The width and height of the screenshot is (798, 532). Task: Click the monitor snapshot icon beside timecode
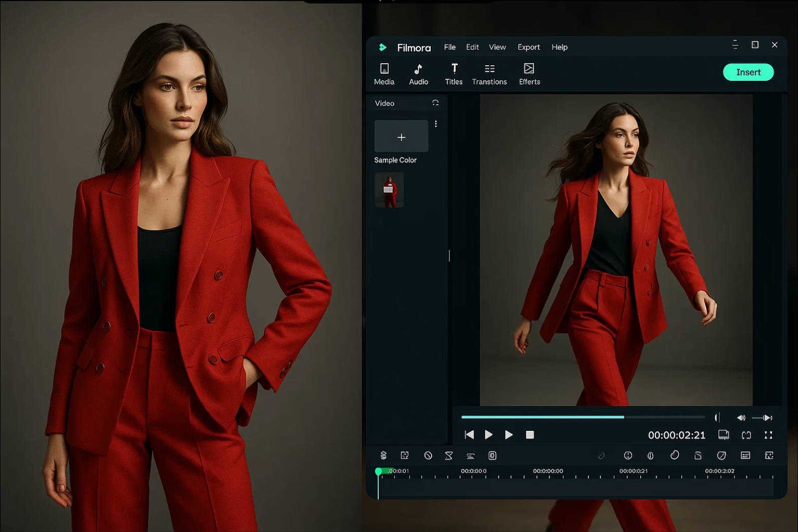pyautogui.click(x=724, y=435)
